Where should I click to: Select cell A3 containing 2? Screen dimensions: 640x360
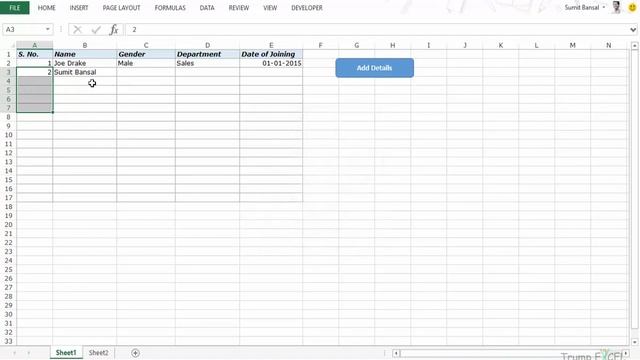[34, 72]
